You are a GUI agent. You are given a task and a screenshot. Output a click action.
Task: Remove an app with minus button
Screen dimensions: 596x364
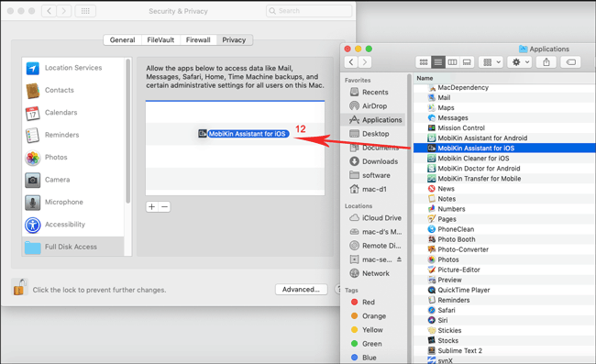click(x=164, y=206)
